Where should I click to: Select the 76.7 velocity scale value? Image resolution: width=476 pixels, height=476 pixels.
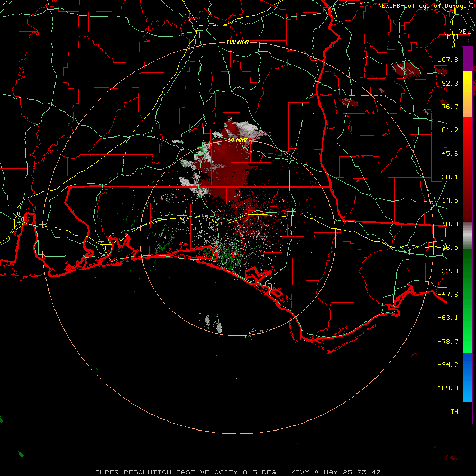(x=450, y=106)
